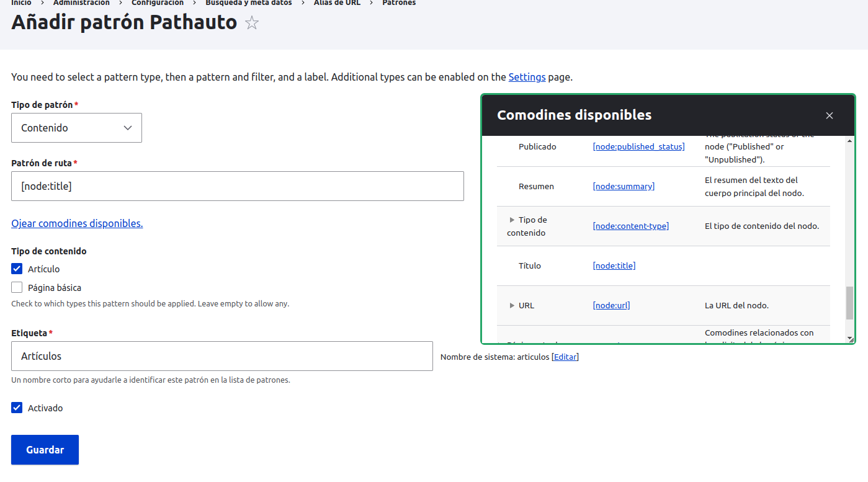Go to Inicio breadcrumb

click(21, 3)
